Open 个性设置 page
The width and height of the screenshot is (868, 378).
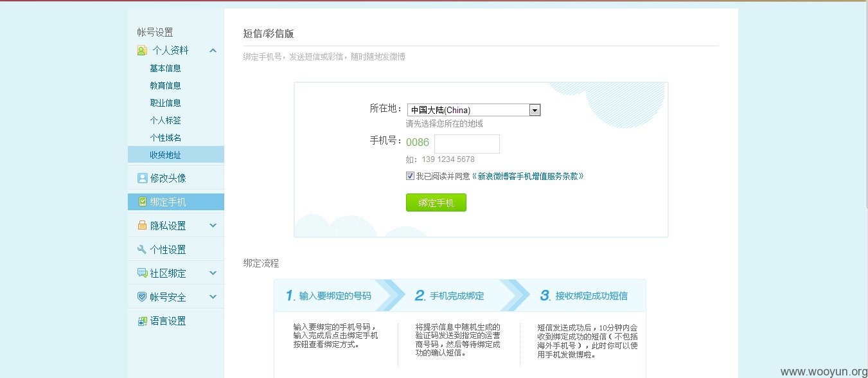point(168,249)
